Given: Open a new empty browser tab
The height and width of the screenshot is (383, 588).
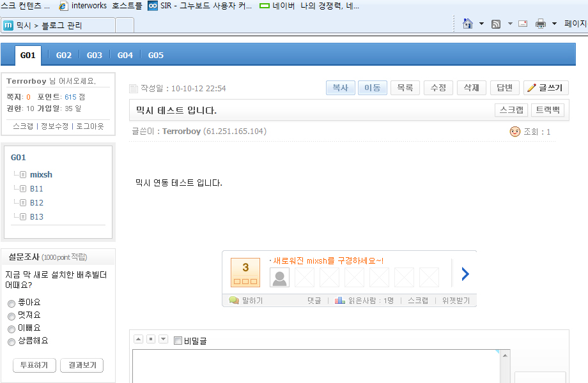Looking at the screenshot, I should coord(125,26).
